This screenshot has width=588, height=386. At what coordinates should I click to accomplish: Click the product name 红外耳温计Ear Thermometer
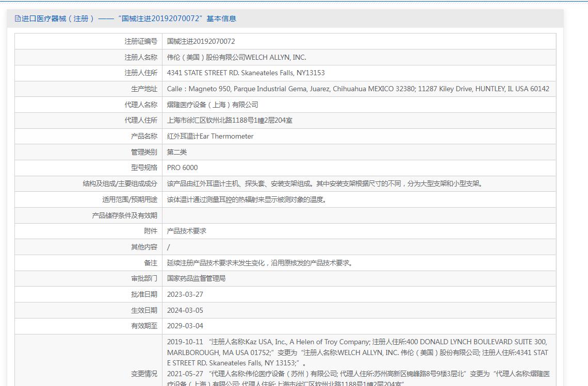point(210,136)
